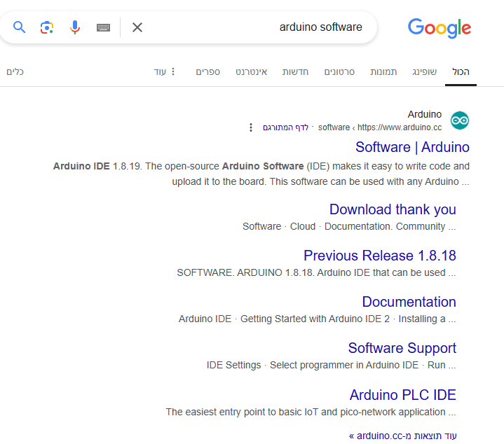Screen dimensions: 504x444
Task: Select the שופינג shopping tab
Action: pyautogui.click(x=424, y=71)
